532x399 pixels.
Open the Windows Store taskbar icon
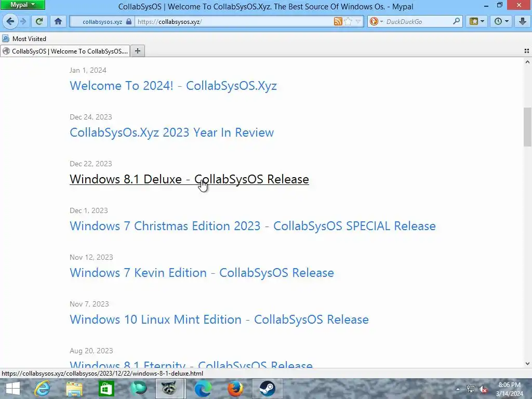pos(106,389)
